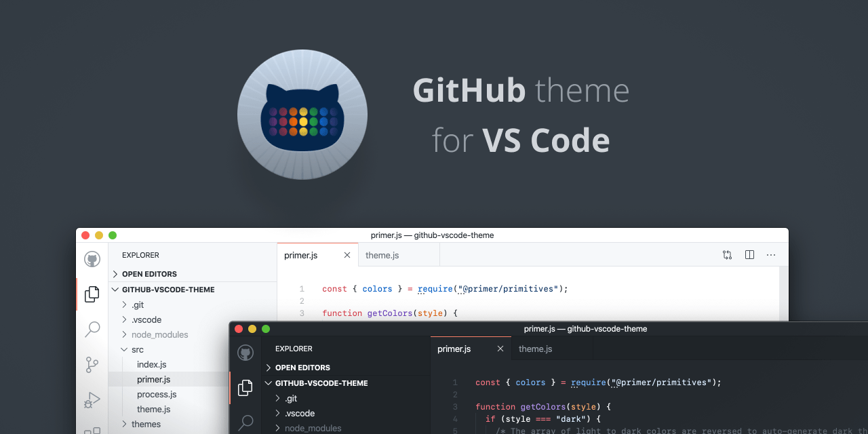This screenshot has height=434, width=868.
Task: Open Extensions icon in light window activity bar
Action: coord(92,431)
